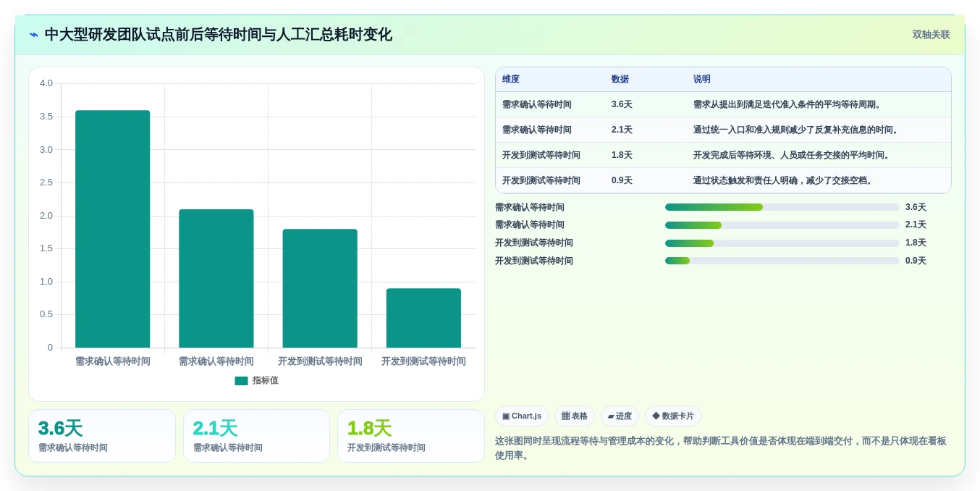Screen dimensions: 980x491
Task: Click the 数据 column header
Action: tap(620, 80)
